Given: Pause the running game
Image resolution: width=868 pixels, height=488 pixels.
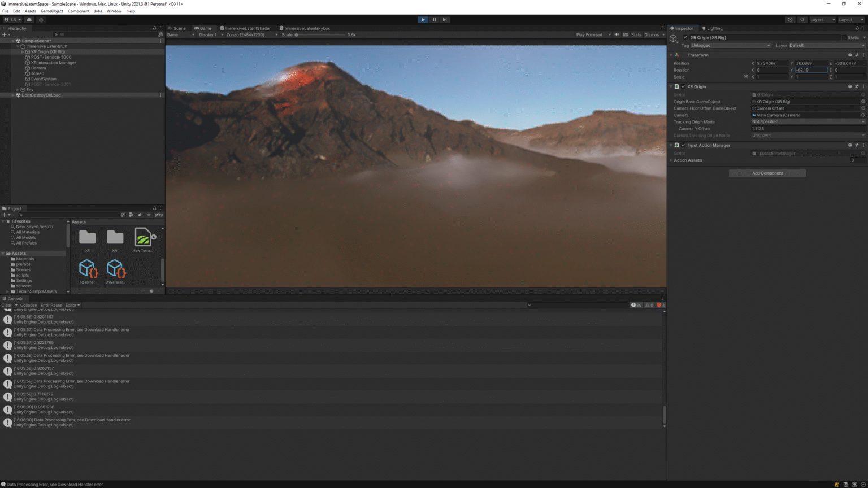Looking at the screenshot, I should [x=434, y=20].
